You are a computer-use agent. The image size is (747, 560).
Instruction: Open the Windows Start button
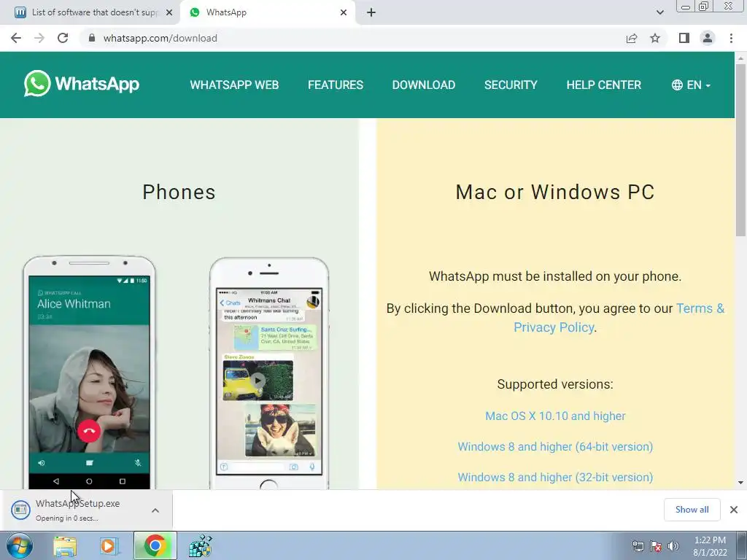tap(20, 546)
